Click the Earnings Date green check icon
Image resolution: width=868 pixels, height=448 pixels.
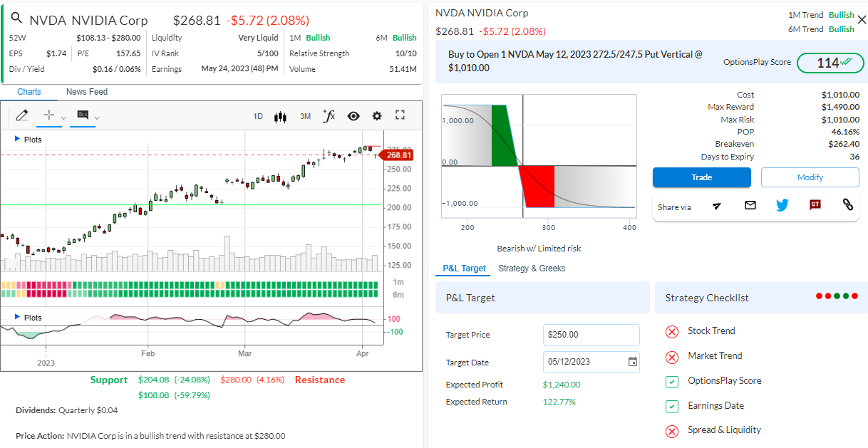coord(671,407)
